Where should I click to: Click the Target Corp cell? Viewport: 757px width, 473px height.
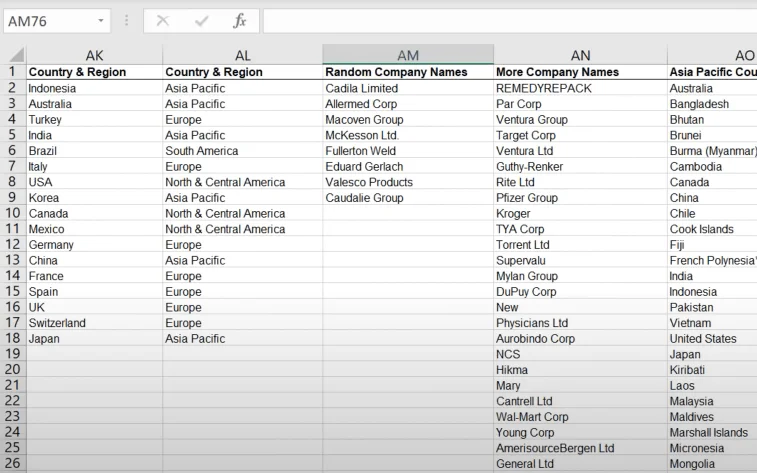point(580,135)
